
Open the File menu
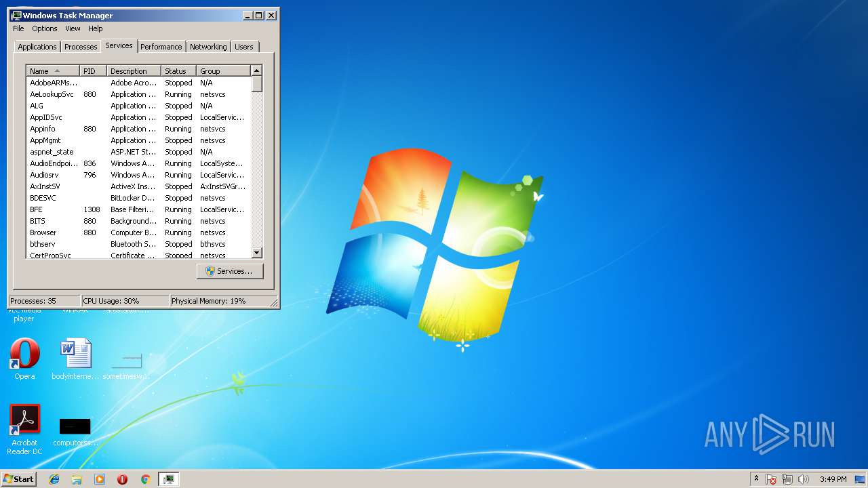18,28
